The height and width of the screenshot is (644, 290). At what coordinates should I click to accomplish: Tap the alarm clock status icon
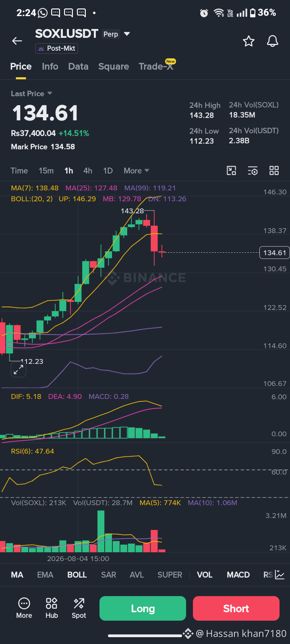pos(204,13)
